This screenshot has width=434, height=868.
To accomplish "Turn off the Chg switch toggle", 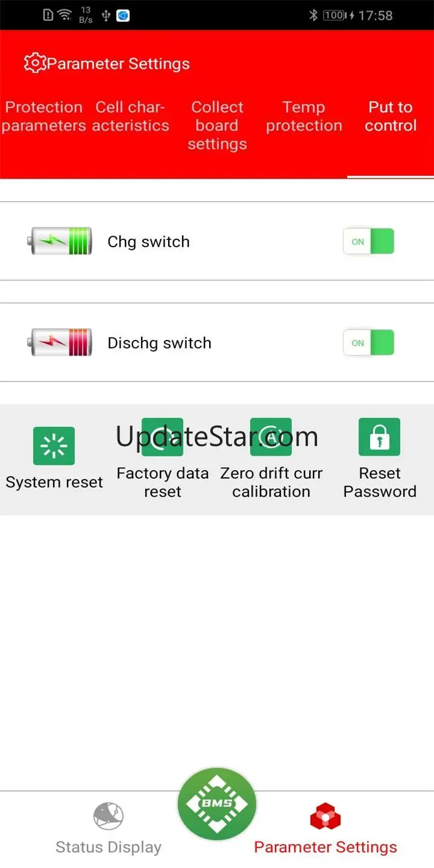I will coord(368,241).
